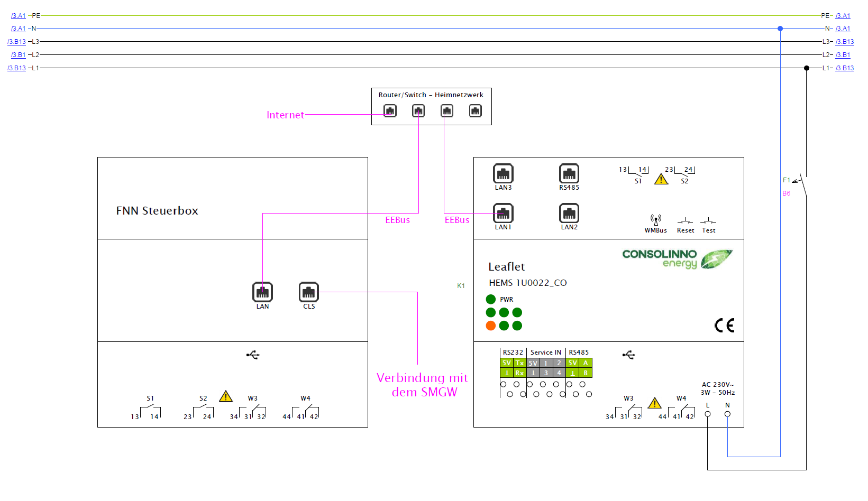Screen dimensions: 868x501
Task: Select the CLS port on FNN Steuerbox
Action: point(309,292)
